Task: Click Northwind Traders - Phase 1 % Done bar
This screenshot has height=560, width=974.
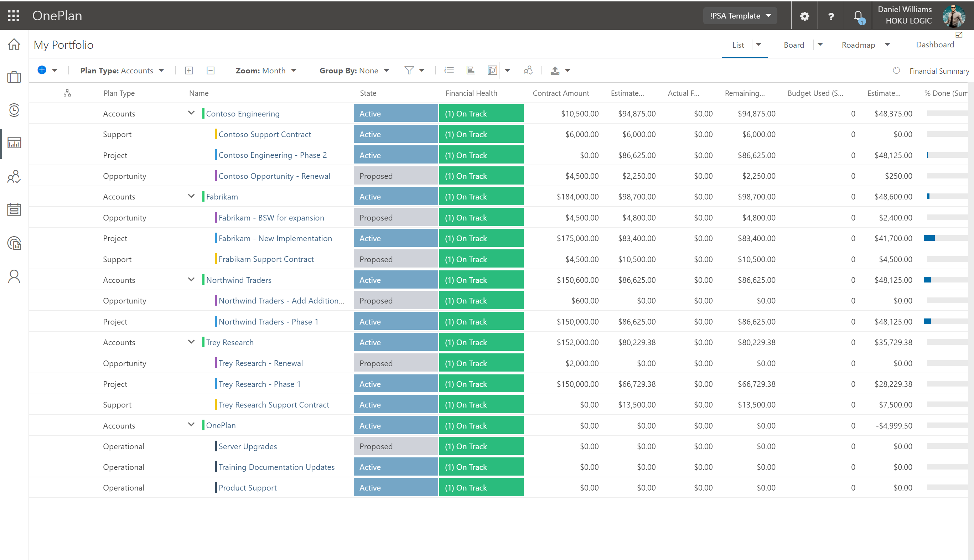Action: (x=945, y=322)
